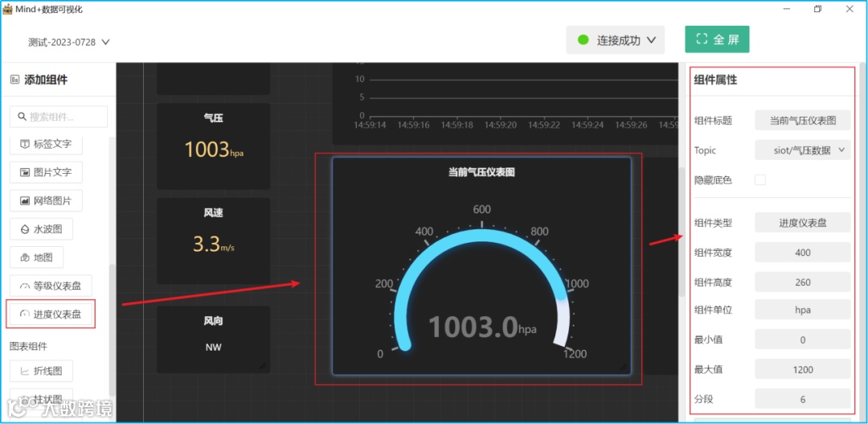Click the resize handle of 风向 widget
This screenshot has height=424, width=868.
click(262, 366)
